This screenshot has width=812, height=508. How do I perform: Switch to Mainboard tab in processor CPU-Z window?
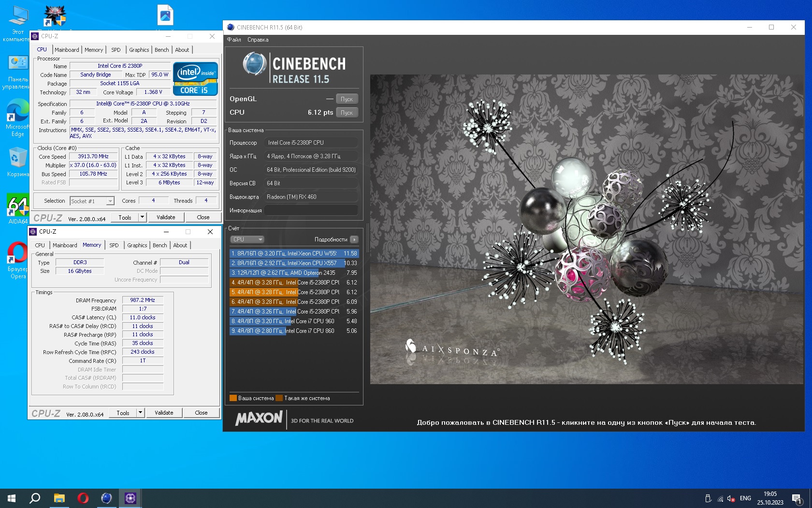coord(67,50)
